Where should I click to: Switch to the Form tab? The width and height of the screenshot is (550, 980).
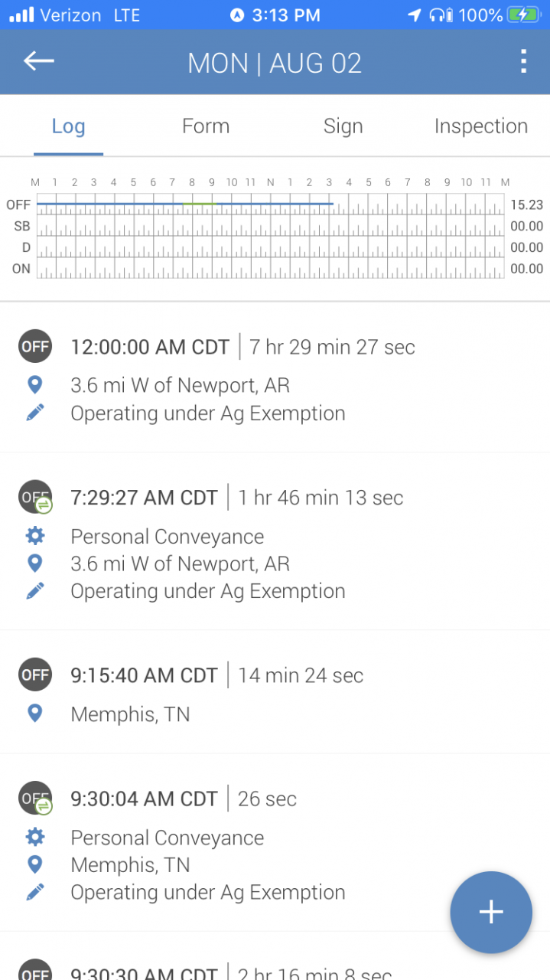point(206,126)
